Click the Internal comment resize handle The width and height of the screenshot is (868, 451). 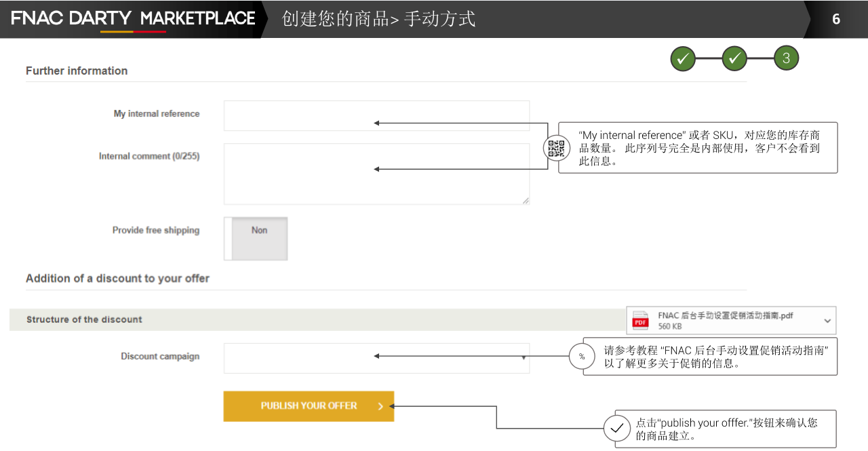pyautogui.click(x=526, y=201)
